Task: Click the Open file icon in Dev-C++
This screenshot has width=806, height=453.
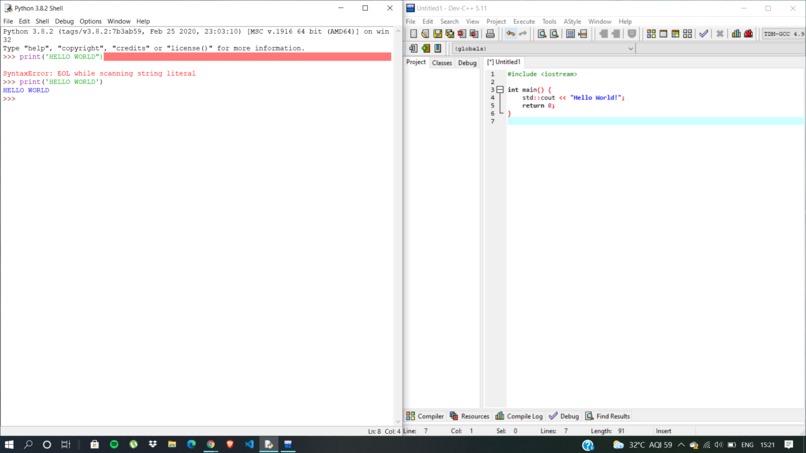Action: (425, 34)
